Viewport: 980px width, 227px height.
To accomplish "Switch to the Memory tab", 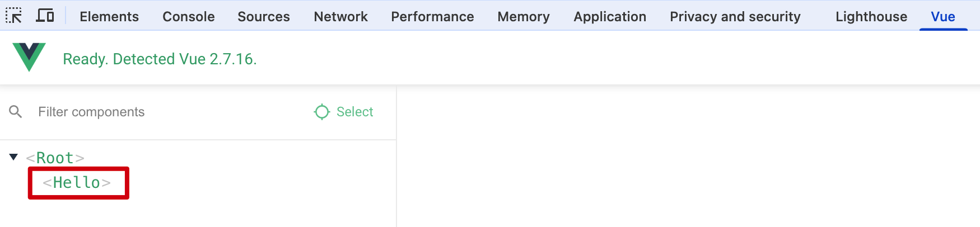I will pos(524,17).
